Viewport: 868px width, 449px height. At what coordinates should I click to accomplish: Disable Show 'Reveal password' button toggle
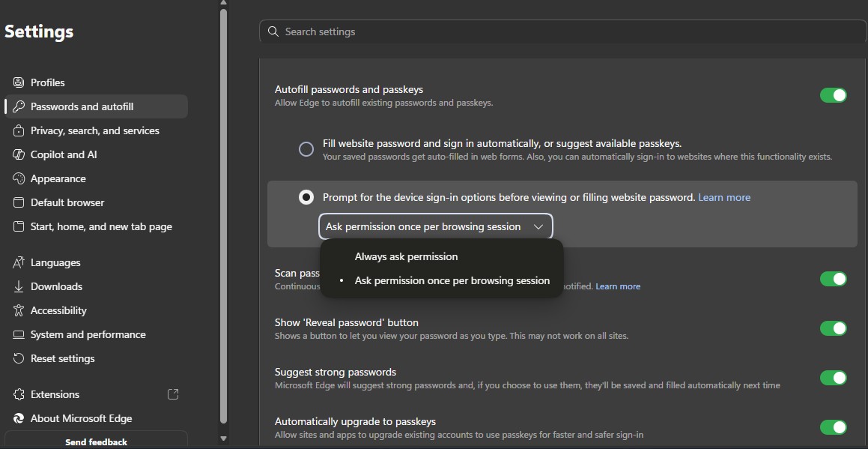833,328
